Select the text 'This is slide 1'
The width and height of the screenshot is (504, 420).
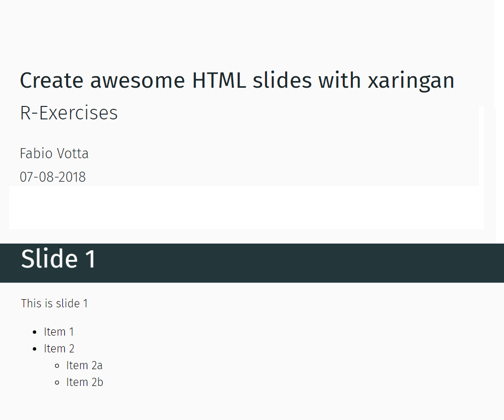[x=54, y=303]
